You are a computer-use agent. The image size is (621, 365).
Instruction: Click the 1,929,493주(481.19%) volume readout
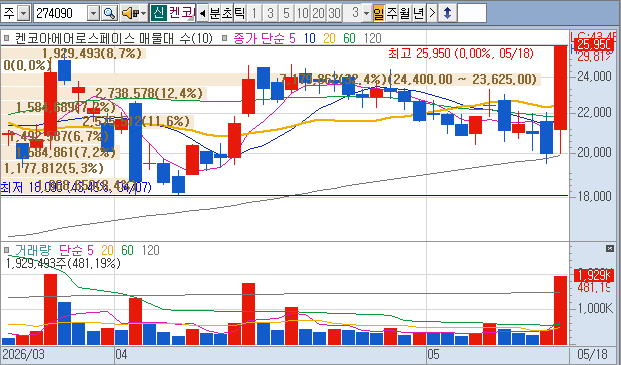coord(63,263)
